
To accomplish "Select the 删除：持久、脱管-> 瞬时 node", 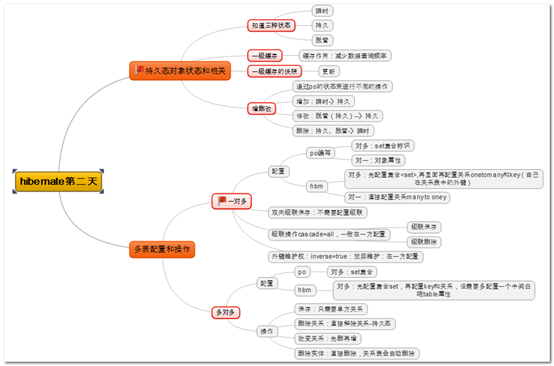I will click(333, 131).
